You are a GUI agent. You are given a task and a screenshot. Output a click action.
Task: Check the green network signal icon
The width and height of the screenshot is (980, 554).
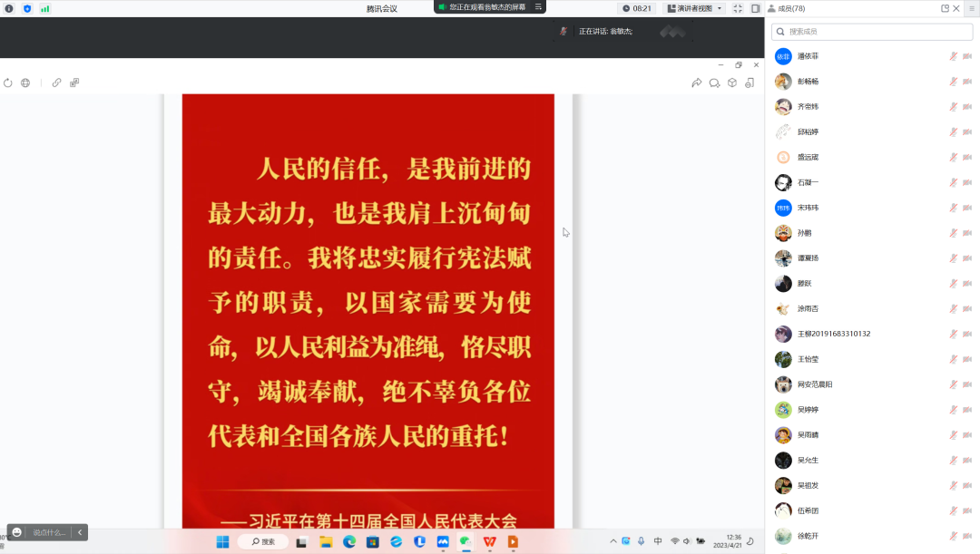(44, 8)
